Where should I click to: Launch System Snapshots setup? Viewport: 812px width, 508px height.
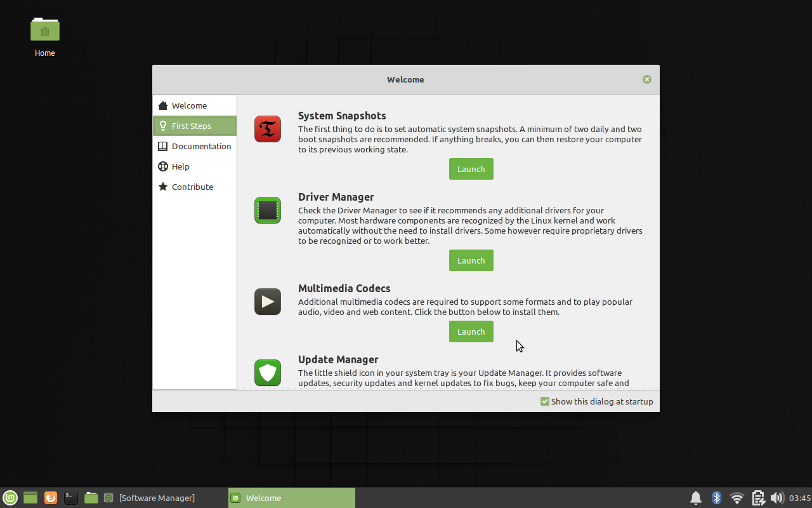coord(471,169)
